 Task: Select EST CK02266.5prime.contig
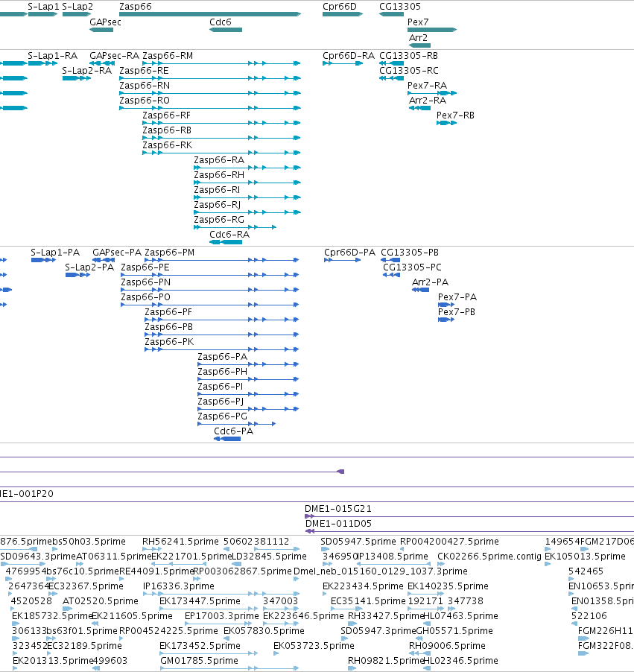(489, 557)
